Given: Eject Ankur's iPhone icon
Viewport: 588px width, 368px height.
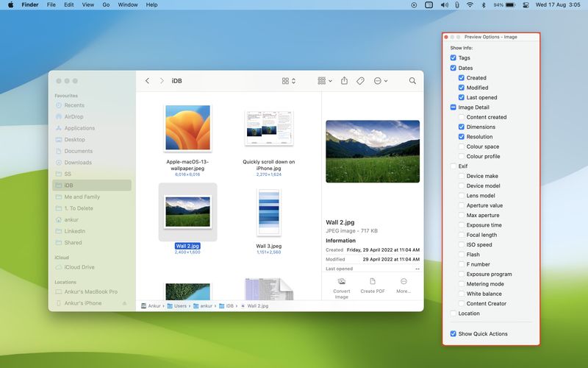Looking at the screenshot, I should (x=124, y=303).
